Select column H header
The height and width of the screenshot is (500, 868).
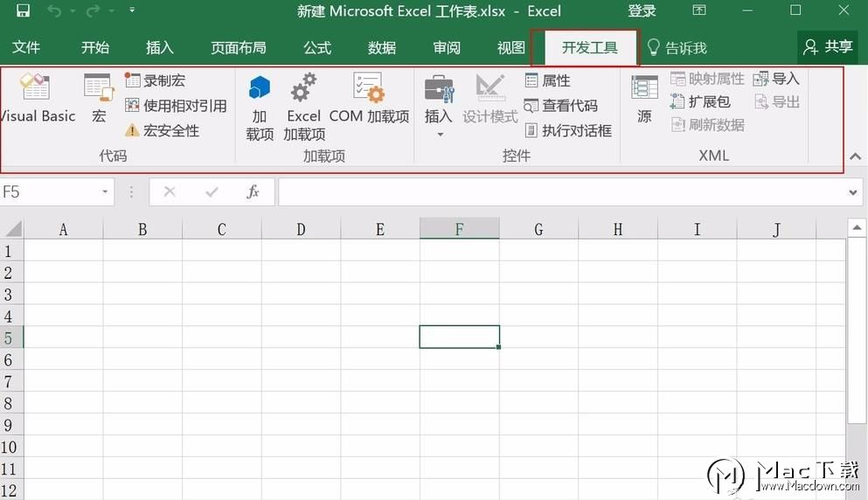[x=618, y=229]
